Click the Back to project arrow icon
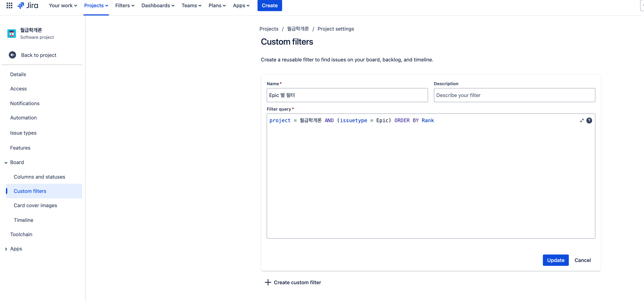The width and height of the screenshot is (644, 301). 12,55
